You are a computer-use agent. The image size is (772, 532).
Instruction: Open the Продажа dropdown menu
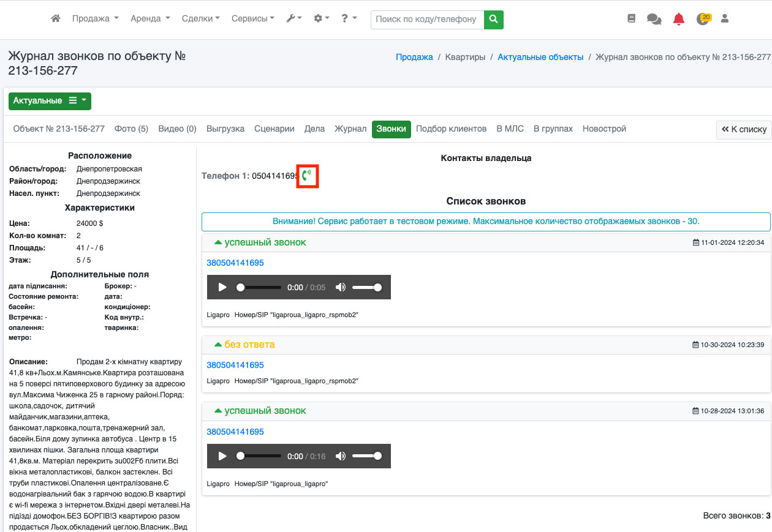[x=95, y=19]
